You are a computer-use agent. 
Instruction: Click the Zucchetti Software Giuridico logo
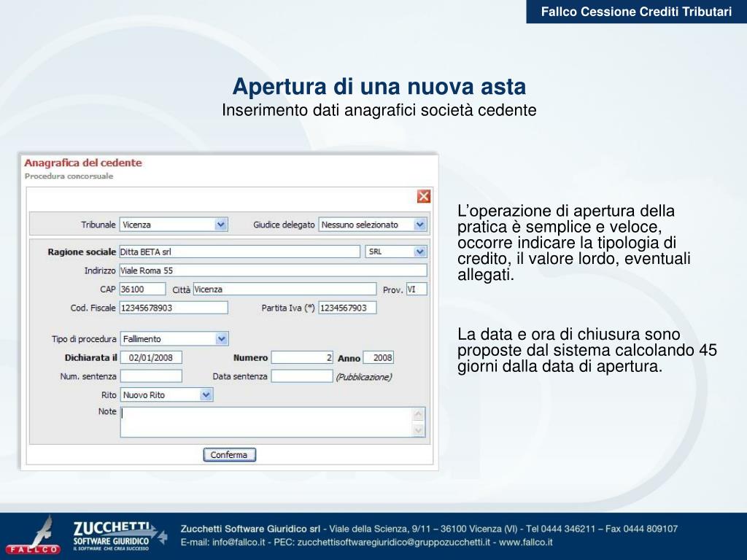click(119, 536)
